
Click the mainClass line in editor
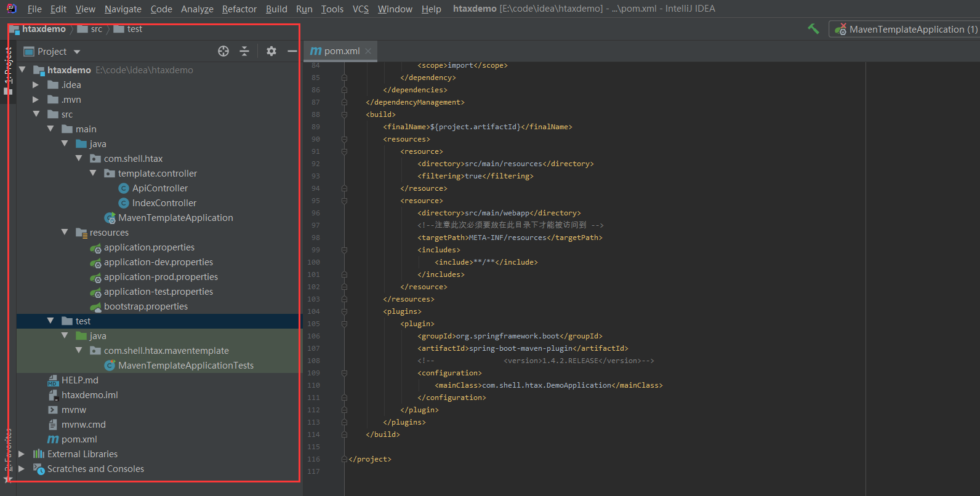548,385
